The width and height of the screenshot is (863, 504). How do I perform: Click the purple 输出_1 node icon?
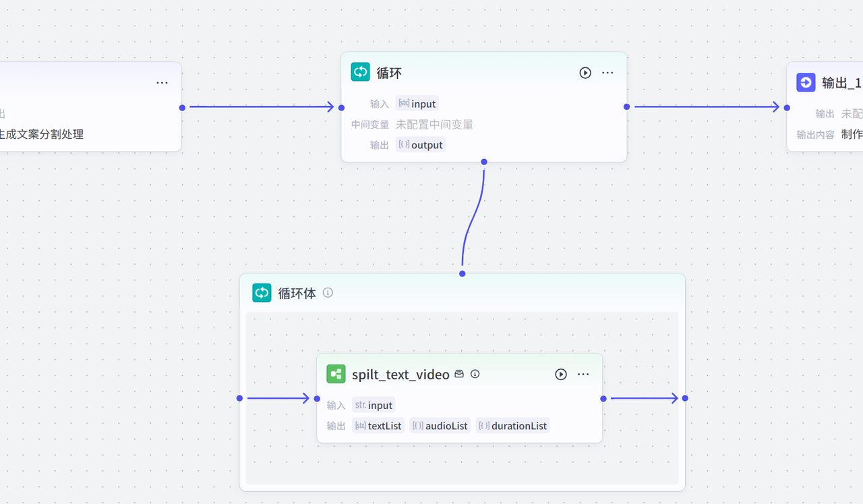[x=806, y=82]
